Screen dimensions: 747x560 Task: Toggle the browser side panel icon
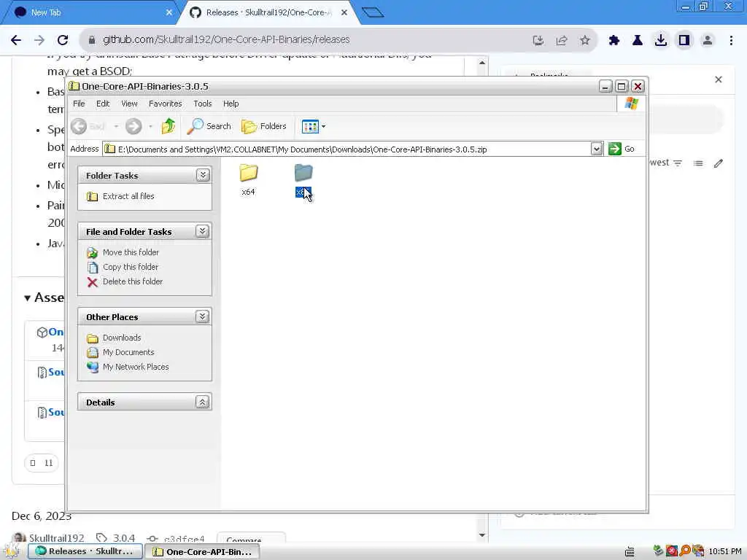pos(684,41)
